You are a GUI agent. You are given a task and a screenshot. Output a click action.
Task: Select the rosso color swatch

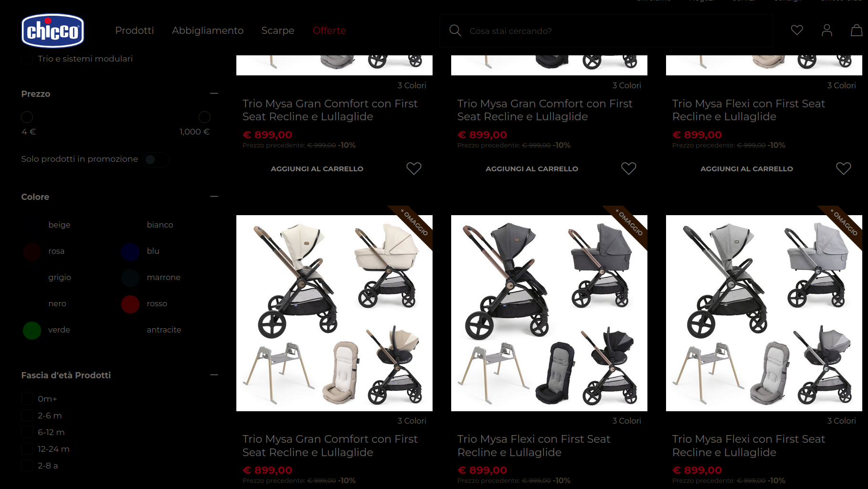[130, 304]
